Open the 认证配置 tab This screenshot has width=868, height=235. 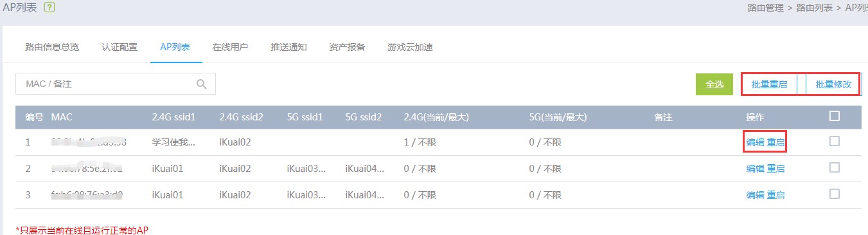(x=120, y=47)
